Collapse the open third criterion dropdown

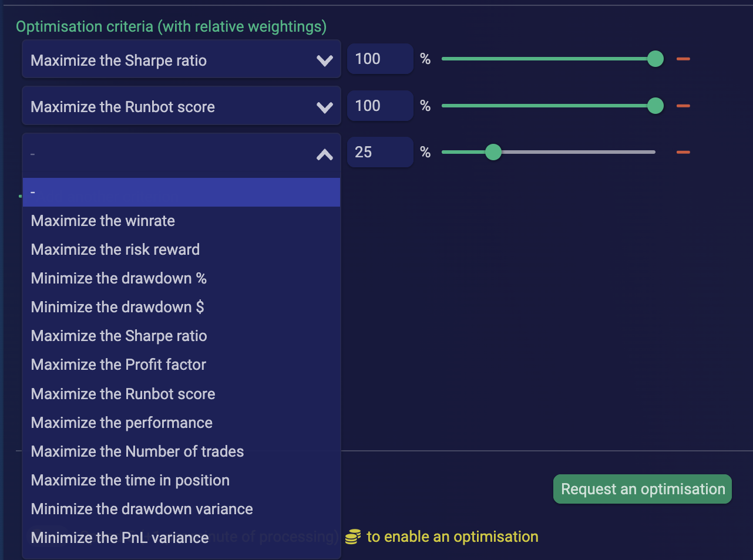coord(324,154)
